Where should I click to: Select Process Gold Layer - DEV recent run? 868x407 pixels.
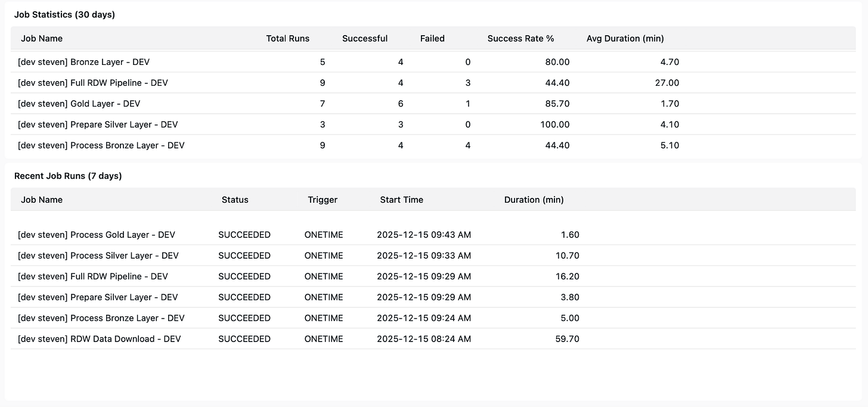pyautogui.click(x=97, y=235)
